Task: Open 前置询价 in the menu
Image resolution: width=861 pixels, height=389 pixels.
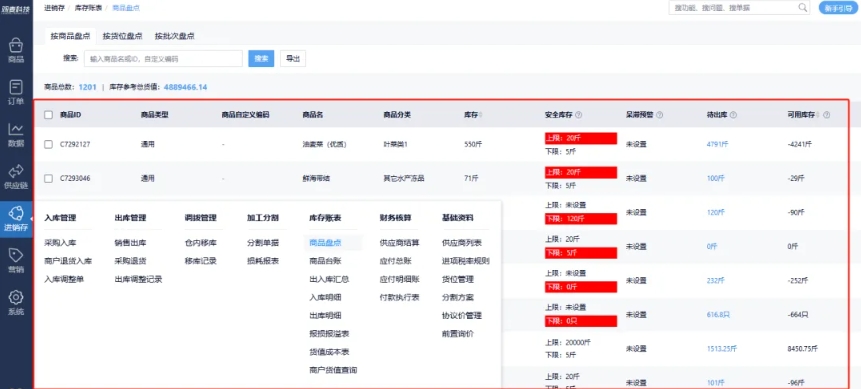Action: pyautogui.click(x=458, y=334)
